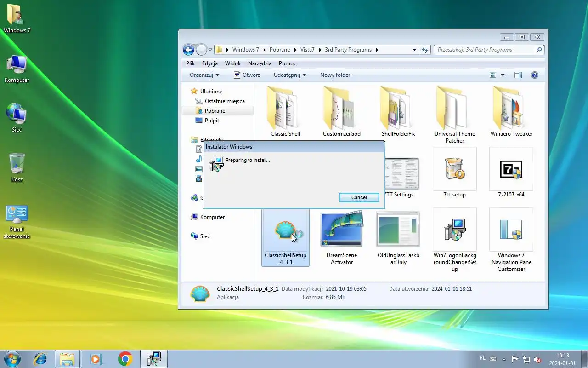Select Windows 7 Navigation Pane Customizer
The height and width of the screenshot is (368, 588).
coord(511,240)
